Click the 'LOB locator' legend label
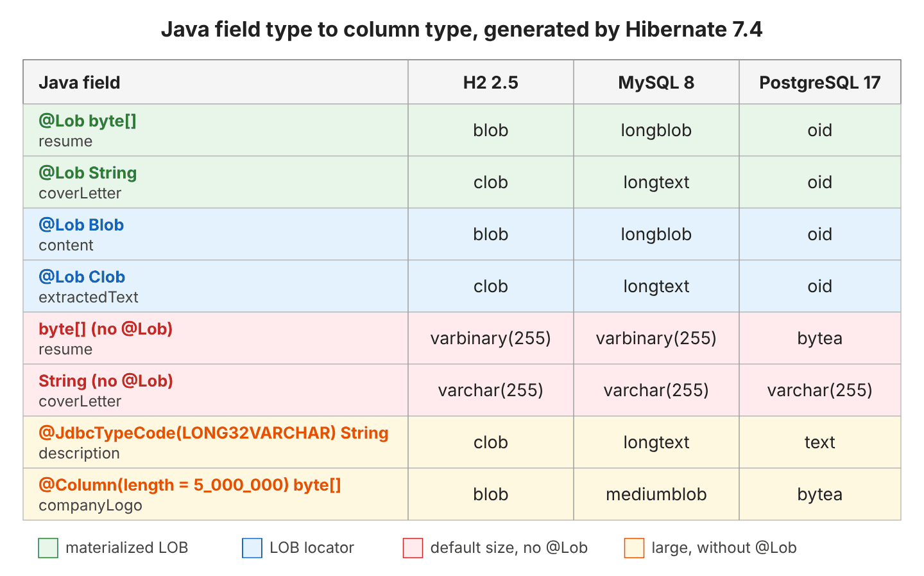Screen dimensions: 924x576 (312, 548)
